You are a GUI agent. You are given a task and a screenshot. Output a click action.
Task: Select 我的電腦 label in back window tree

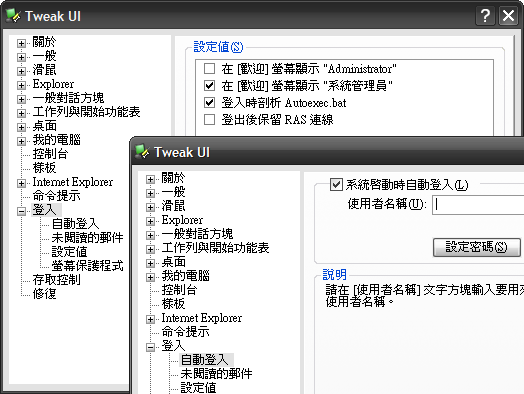point(56,140)
